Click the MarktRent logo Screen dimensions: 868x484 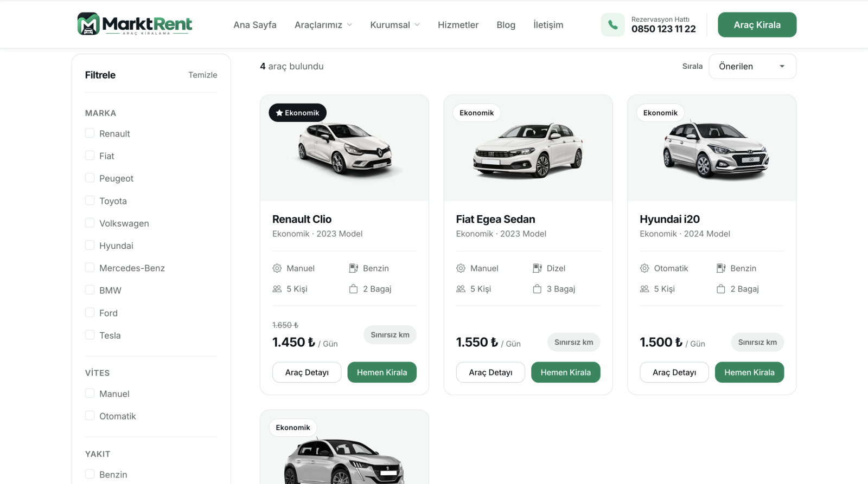[135, 24]
